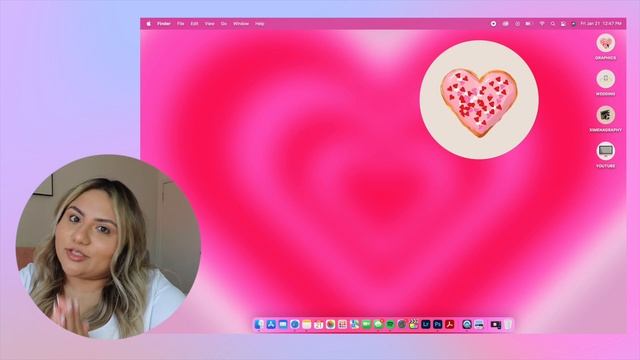640x360 pixels.
Task: Open the YOUTUBE desktop folder
Action: click(605, 154)
